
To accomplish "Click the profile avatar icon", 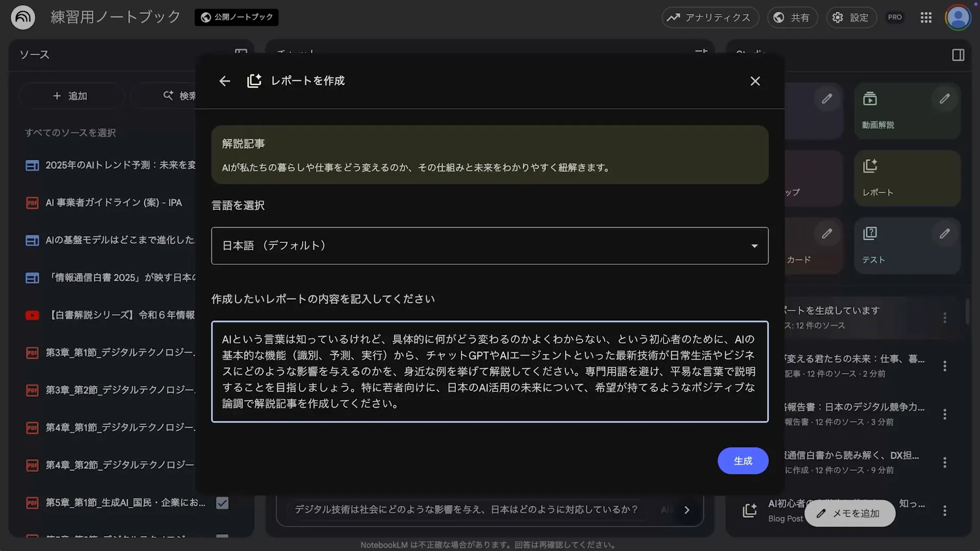I will (958, 17).
